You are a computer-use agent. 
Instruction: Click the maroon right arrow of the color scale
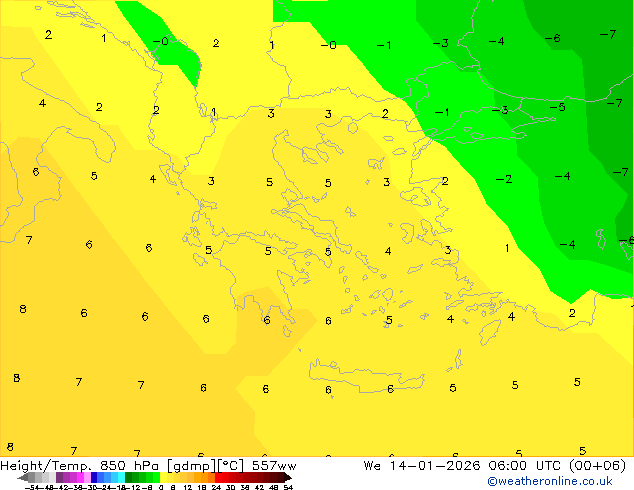[x=288, y=478]
